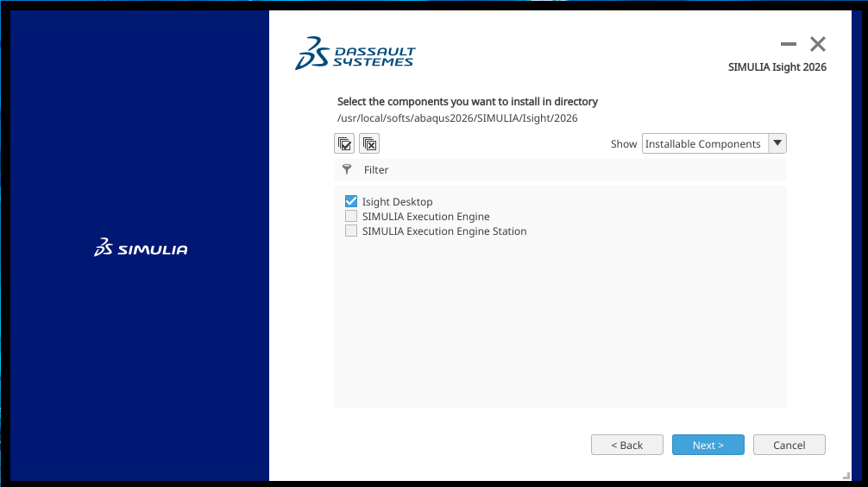
Task: Select the Isight Desktop label text
Action: pos(398,202)
